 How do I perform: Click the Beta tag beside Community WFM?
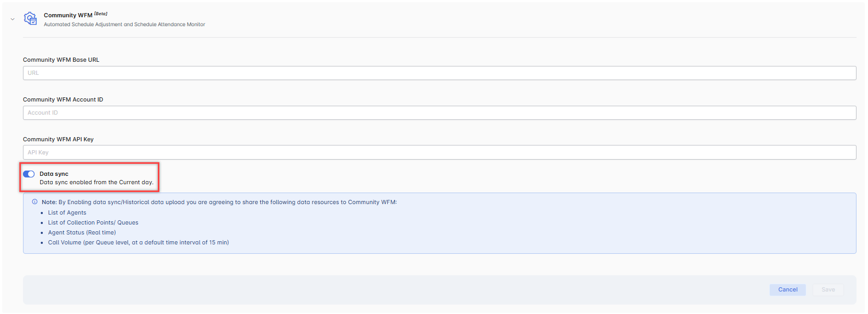[x=101, y=14]
